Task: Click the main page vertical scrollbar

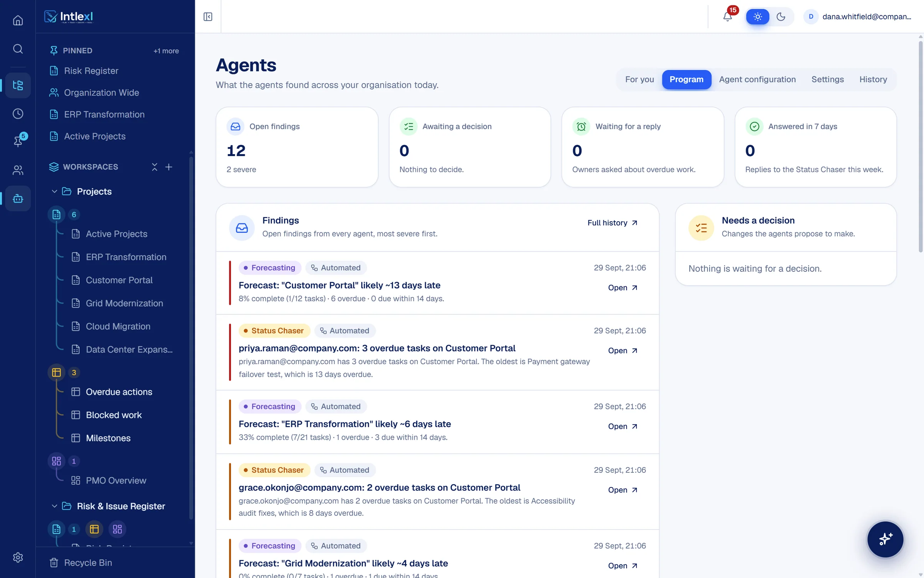Action: (x=921, y=146)
